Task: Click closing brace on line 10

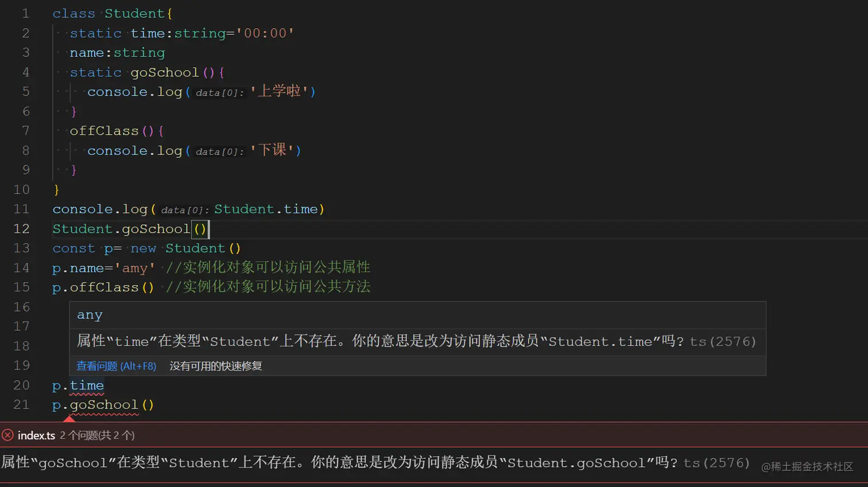Action: 56,190
